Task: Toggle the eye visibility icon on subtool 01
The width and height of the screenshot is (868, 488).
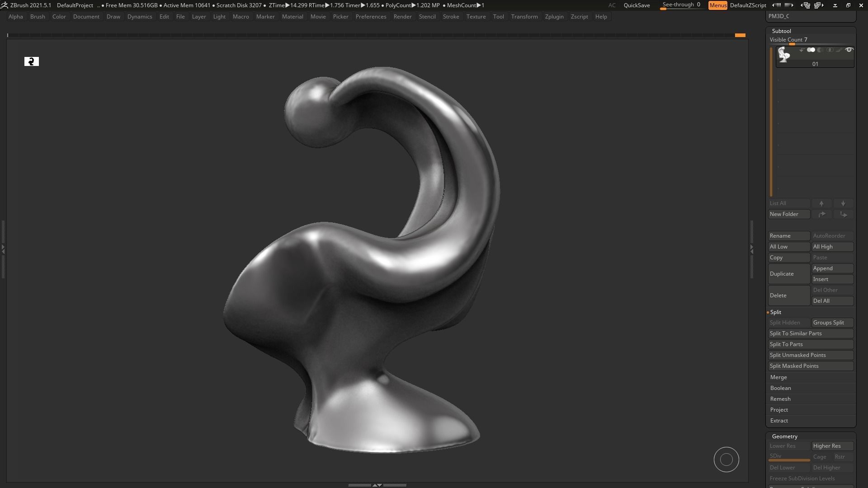Action: tap(849, 50)
